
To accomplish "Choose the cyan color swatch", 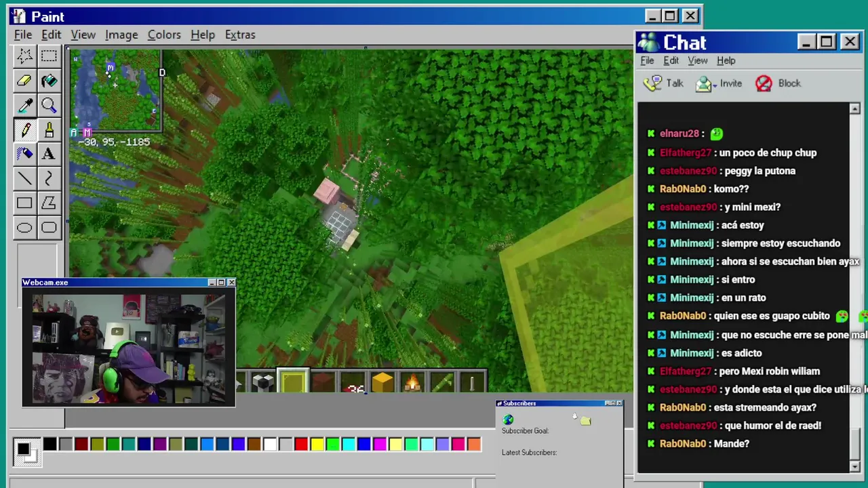I will point(348,445).
